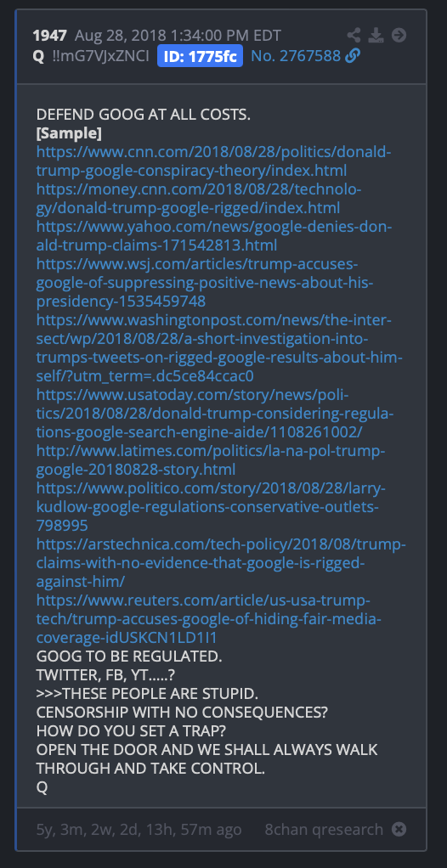Open the Reuters trump-accuses-google article link
The height and width of the screenshot is (868, 447).
point(209,619)
